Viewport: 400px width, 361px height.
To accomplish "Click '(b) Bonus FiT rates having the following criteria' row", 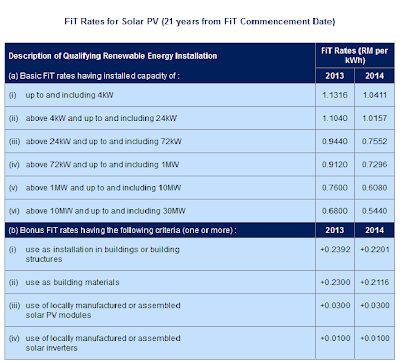I will pyautogui.click(x=122, y=230).
